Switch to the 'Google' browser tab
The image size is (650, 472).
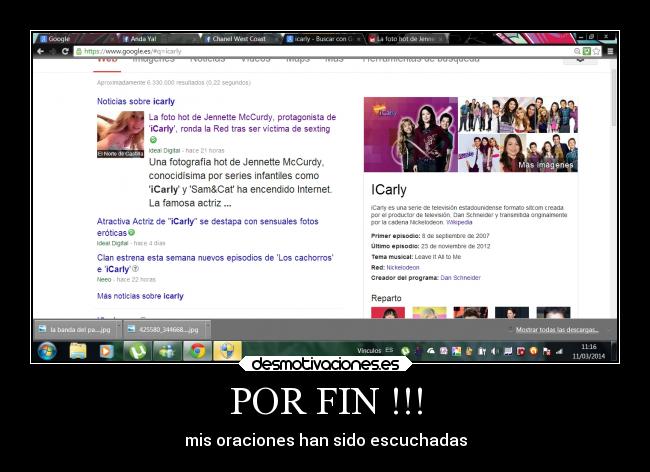pyautogui.click(x=75, y=39)
